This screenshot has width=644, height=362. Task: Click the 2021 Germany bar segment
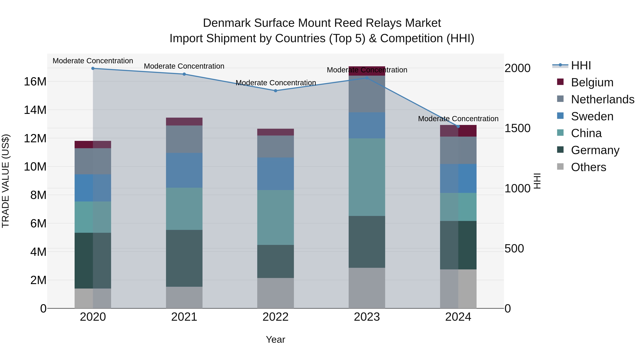(184, 258)
